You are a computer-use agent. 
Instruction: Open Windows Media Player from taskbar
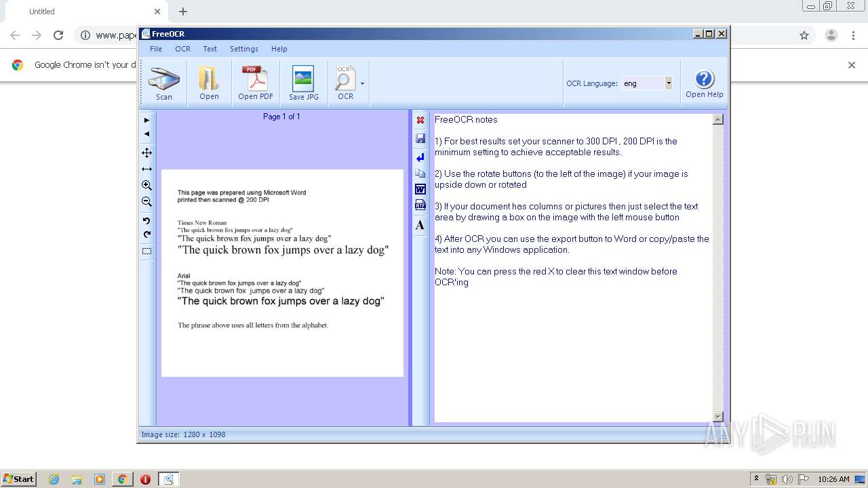click(100, 479)
